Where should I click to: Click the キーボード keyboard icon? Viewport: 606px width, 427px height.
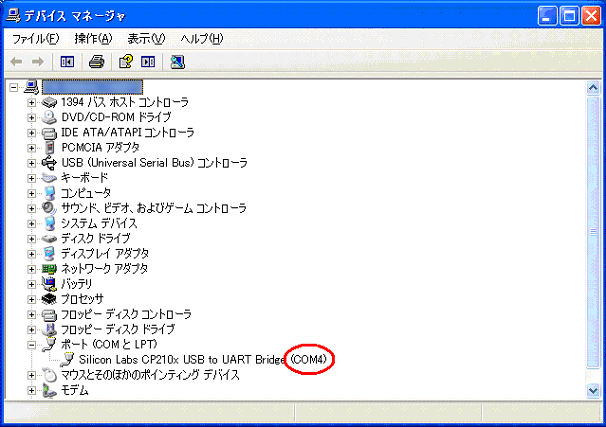(x=49, y=178)
